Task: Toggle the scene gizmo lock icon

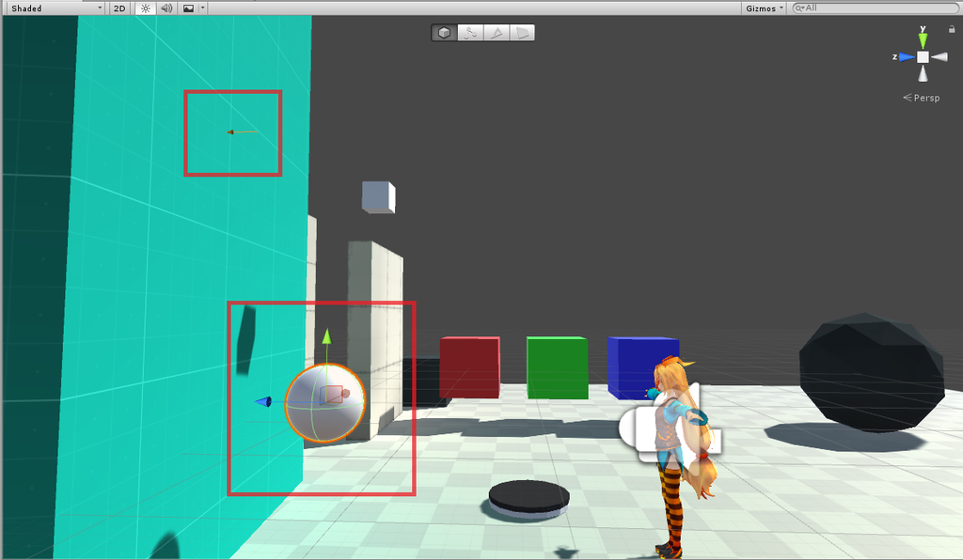Action: point(952,29)
